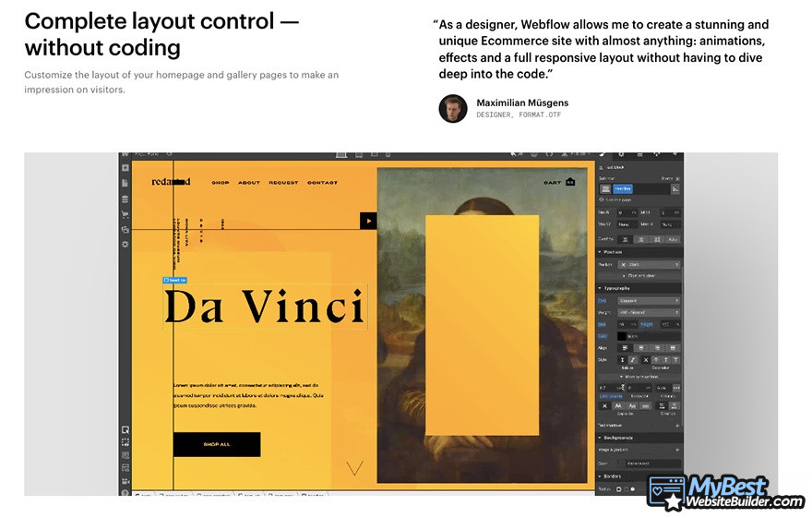
Task: Add image & gradient background plus icon
Action: (x=677, y=450)
